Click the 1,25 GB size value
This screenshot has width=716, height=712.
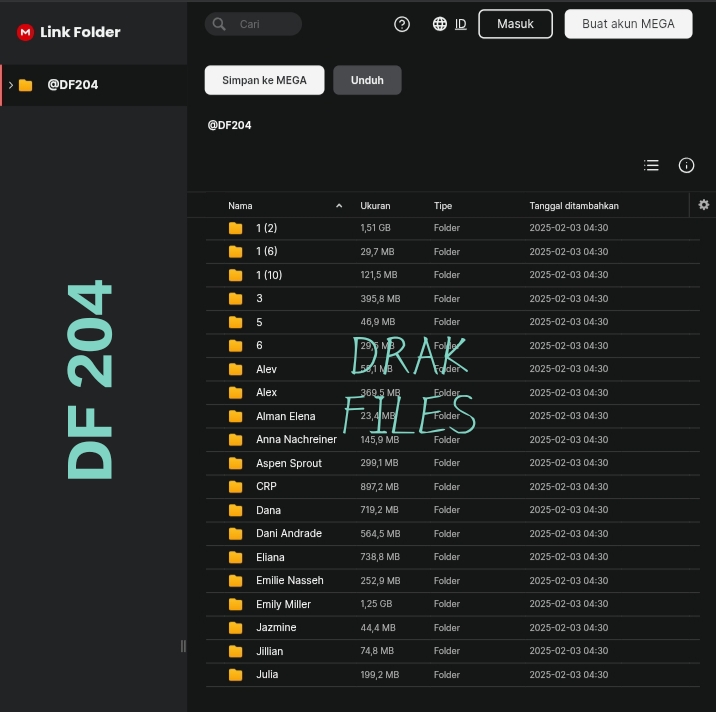[x=376, y=604]
